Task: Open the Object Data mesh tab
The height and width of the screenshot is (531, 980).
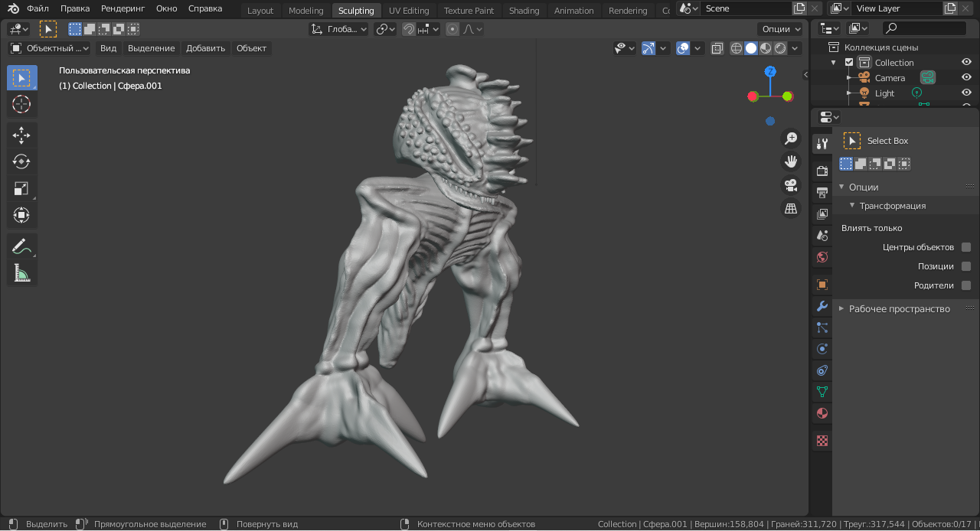Action: [822, 392]
